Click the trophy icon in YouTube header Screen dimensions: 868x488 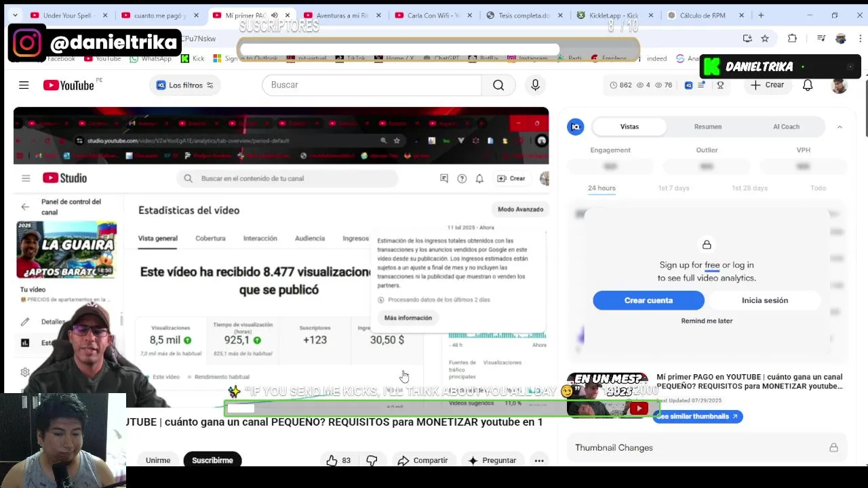pos(720,85)
